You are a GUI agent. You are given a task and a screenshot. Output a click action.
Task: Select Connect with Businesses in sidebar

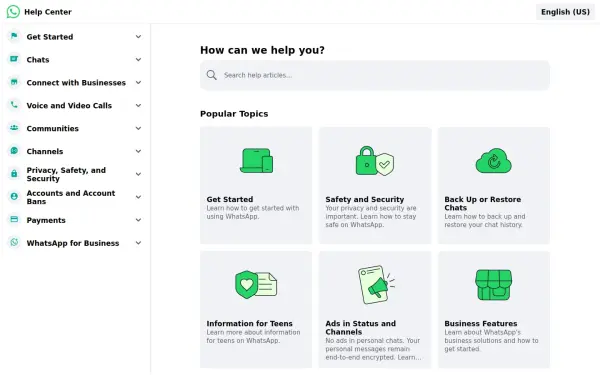[x=76, y=83]
